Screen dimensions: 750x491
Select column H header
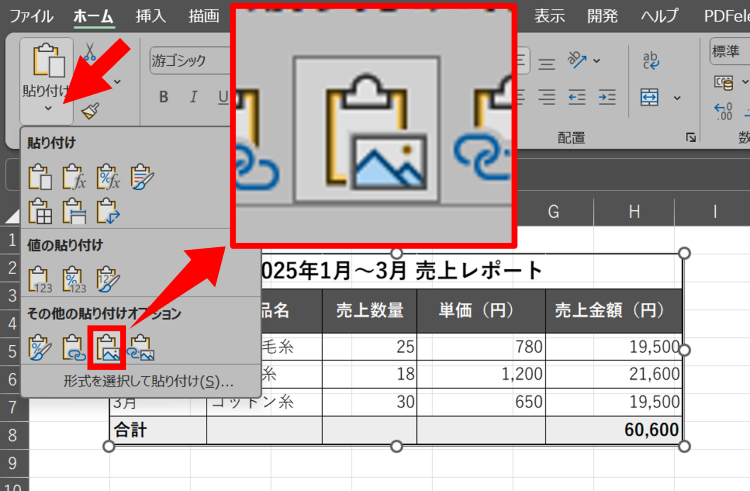point(634,211)
